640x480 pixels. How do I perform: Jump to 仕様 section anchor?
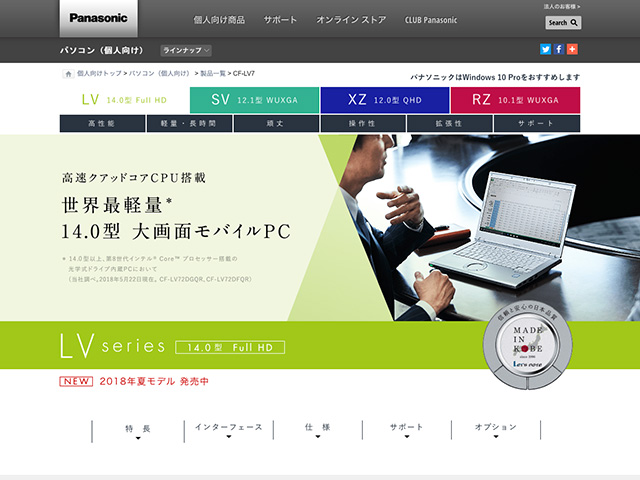pos(318,430)
